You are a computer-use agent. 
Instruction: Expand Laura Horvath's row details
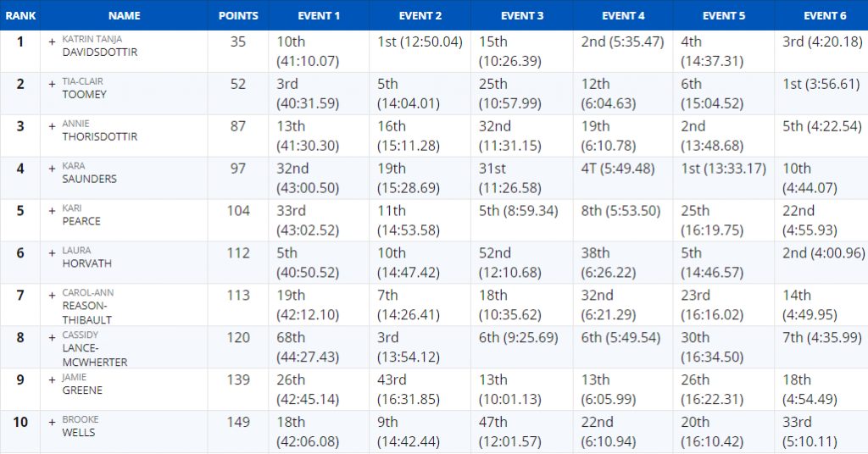pos(52,253)
